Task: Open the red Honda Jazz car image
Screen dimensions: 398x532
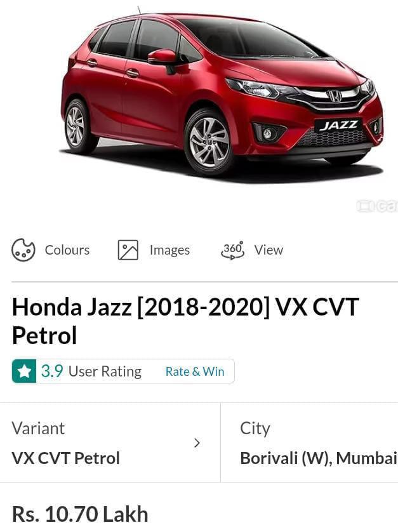Action: tap(222, 95)
